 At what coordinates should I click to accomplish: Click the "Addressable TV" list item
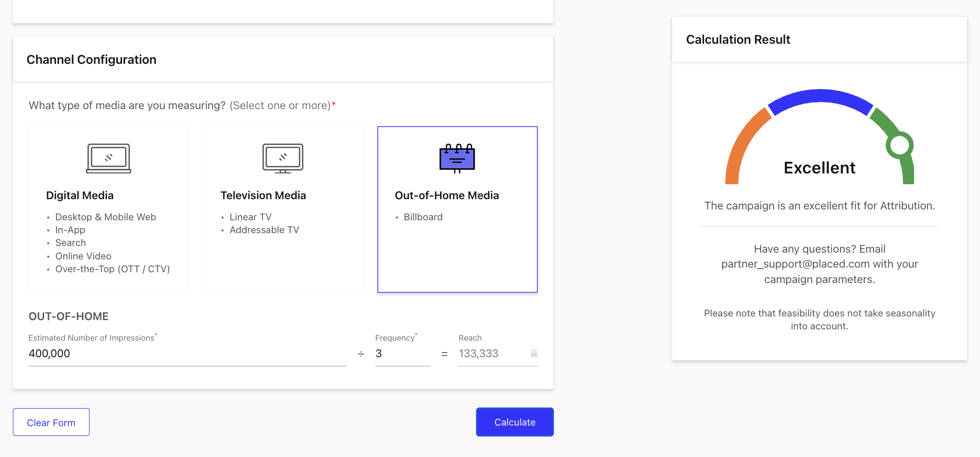[x=264, y=230]
